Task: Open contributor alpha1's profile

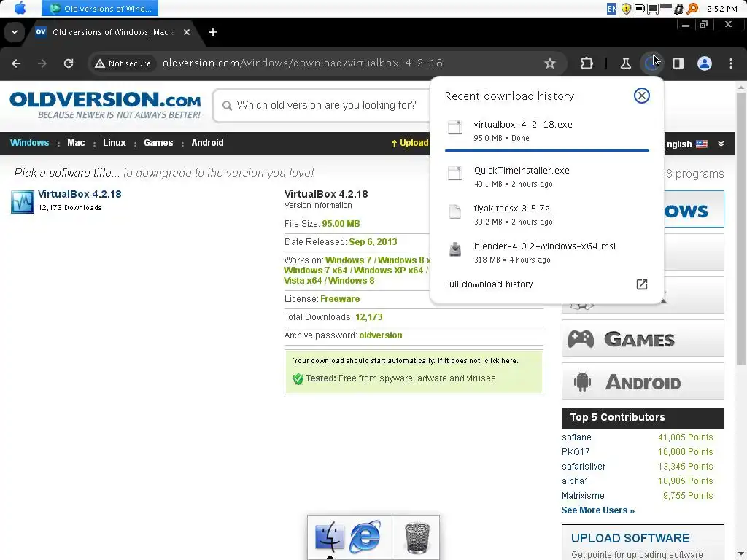Action: pyautogui.click(x=575, y=481)
